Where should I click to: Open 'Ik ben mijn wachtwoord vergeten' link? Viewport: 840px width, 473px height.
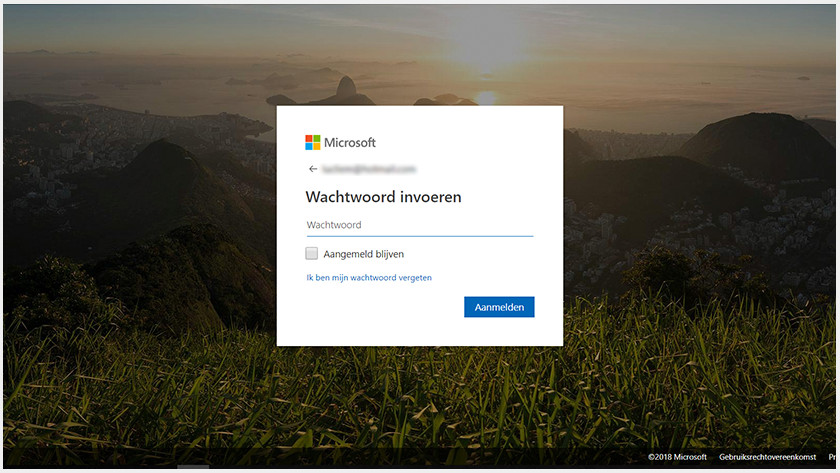(369, 278)
